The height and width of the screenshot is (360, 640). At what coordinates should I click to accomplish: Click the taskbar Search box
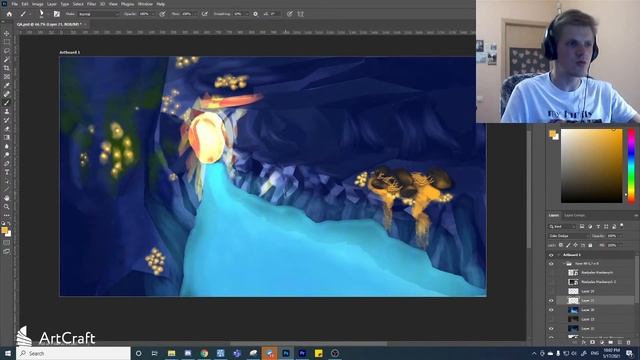pyautogui.click(x=73, y=353)
